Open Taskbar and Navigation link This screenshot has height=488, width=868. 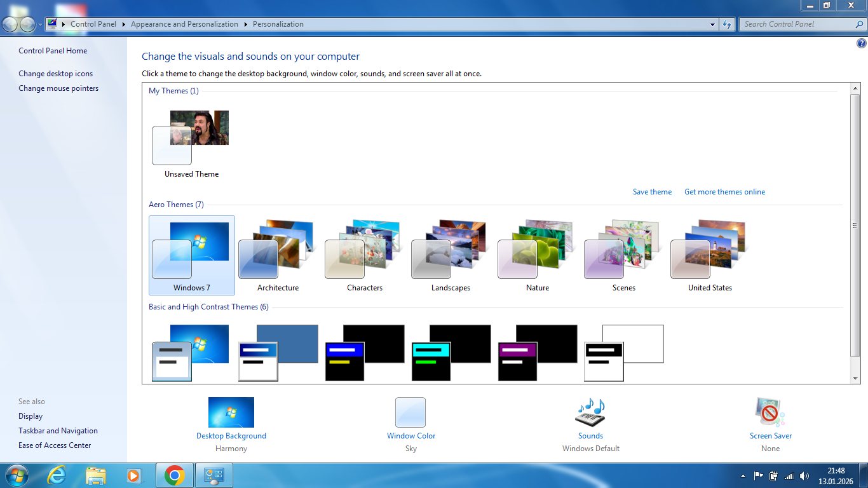pyautogui.click(x=58, y=431)
